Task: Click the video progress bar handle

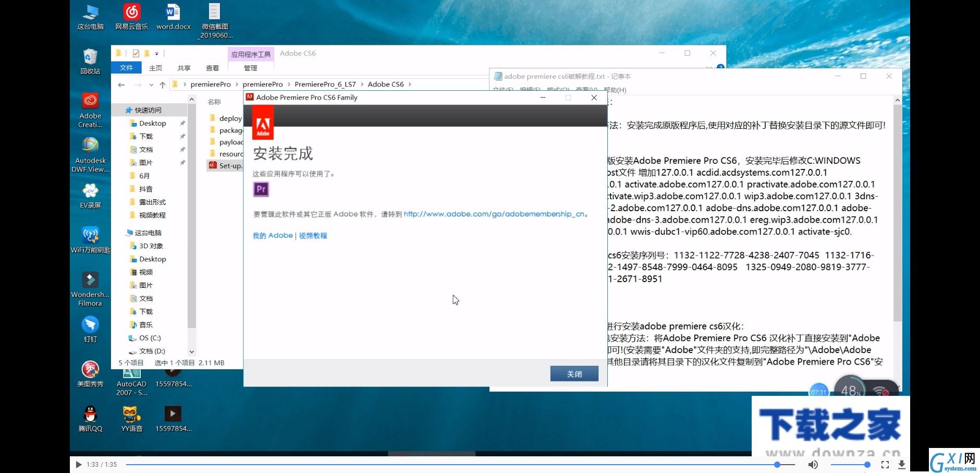Action: 777,464
